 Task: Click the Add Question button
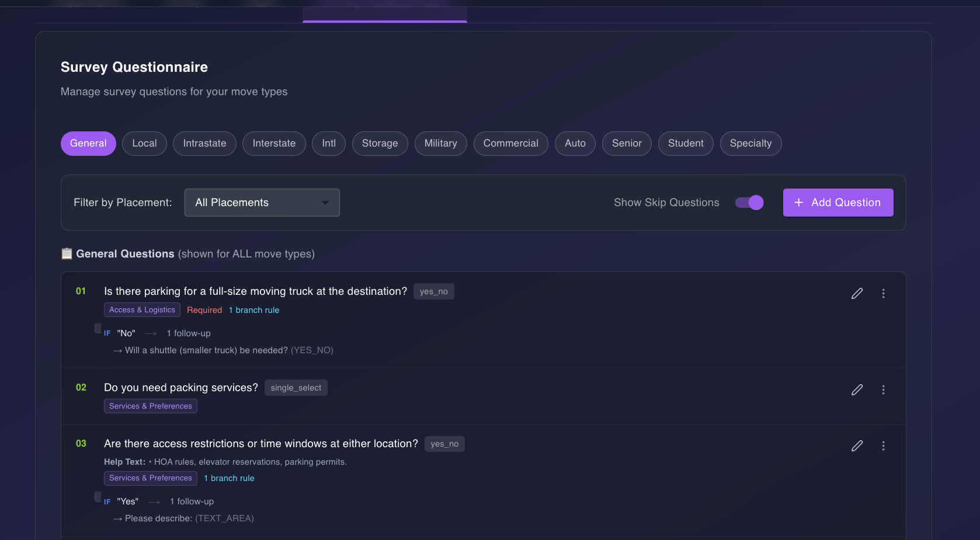click(838, 203)
